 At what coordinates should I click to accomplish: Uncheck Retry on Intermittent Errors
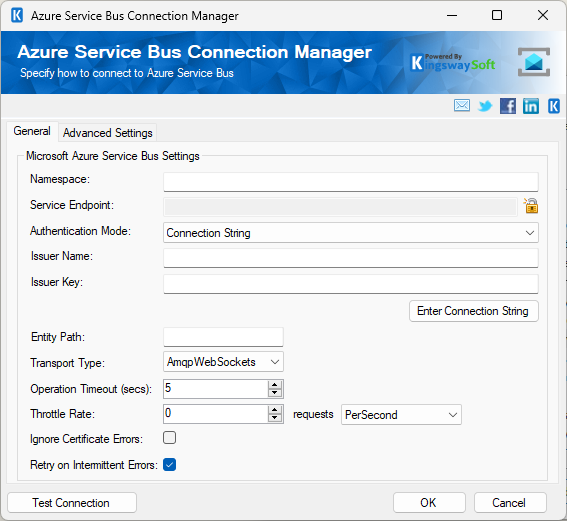169,465
